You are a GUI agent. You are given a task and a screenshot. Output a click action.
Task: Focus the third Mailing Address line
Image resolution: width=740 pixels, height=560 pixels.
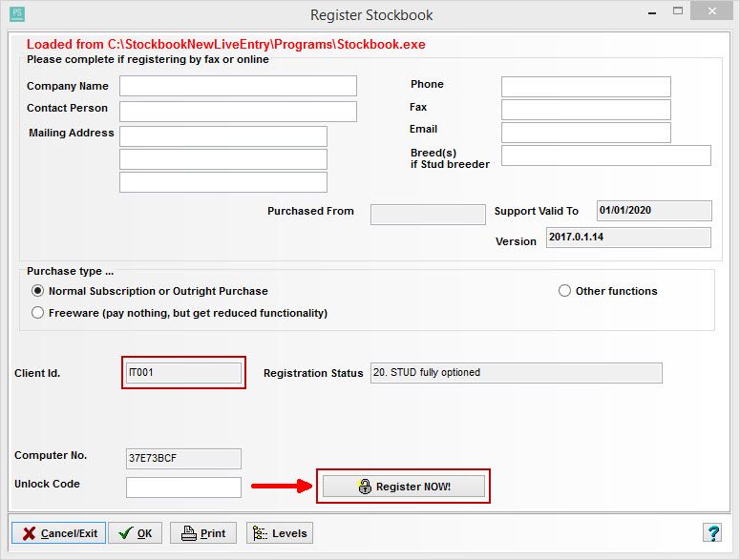point(223,182)
